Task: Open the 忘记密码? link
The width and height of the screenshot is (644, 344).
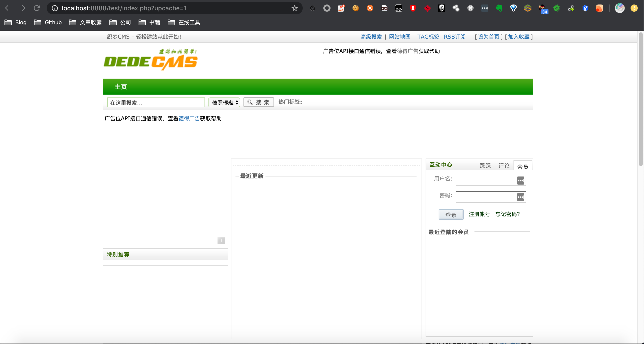Action: click(507, 214)
